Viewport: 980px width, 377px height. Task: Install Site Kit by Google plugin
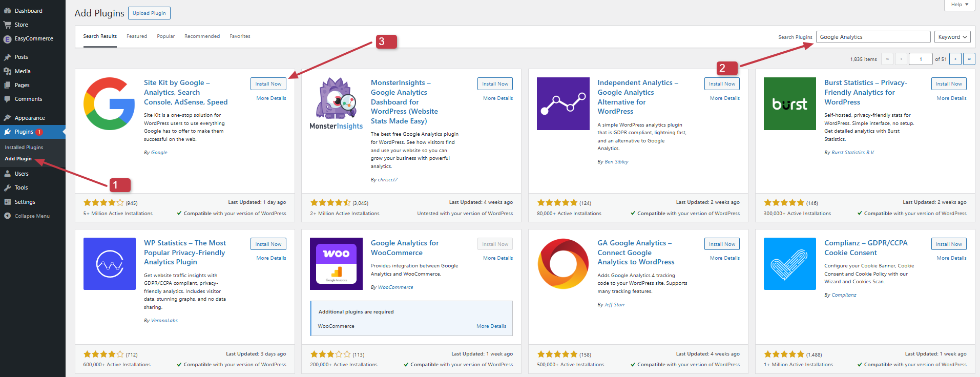[x=268, y=83]
